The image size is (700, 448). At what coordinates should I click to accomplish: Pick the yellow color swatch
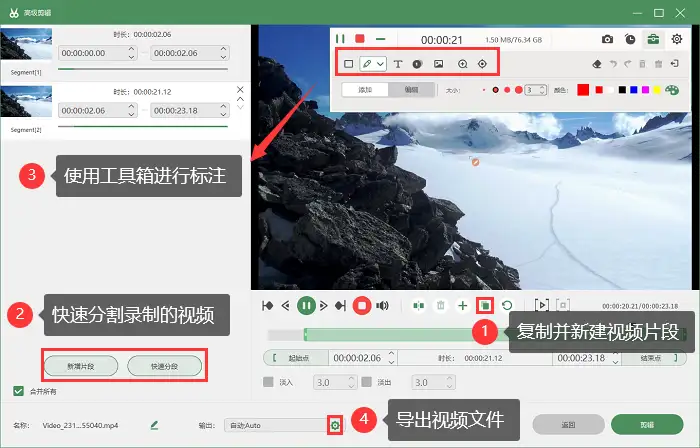(657, 90)
